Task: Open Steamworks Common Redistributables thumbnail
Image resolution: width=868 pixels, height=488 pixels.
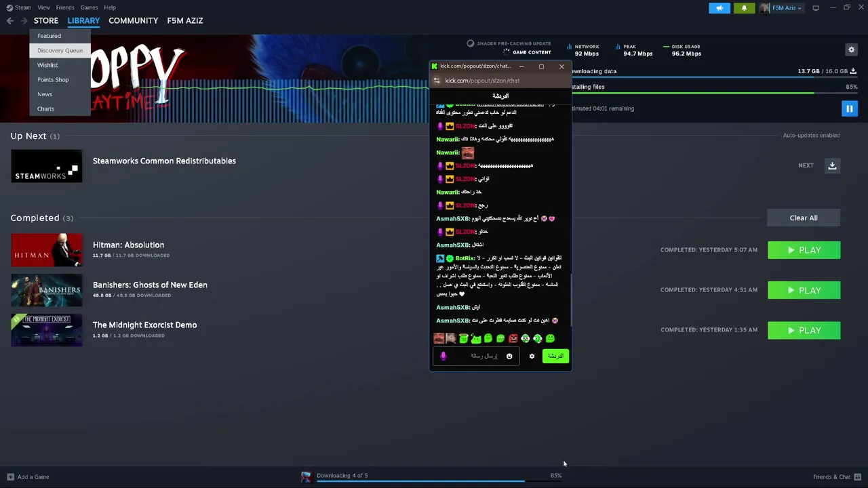Action: pyautogui.click(x=46, y=166)
